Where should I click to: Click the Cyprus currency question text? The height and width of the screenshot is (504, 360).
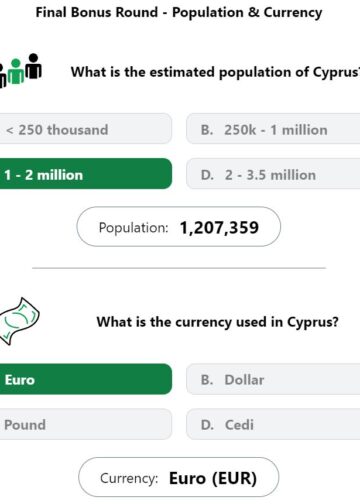(x=217, y=322)
